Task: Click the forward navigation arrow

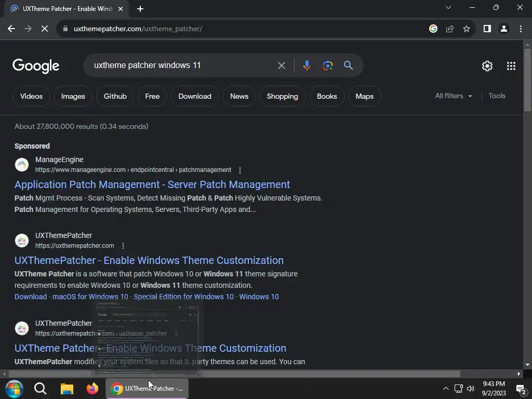Action: [x=28, y=29]
